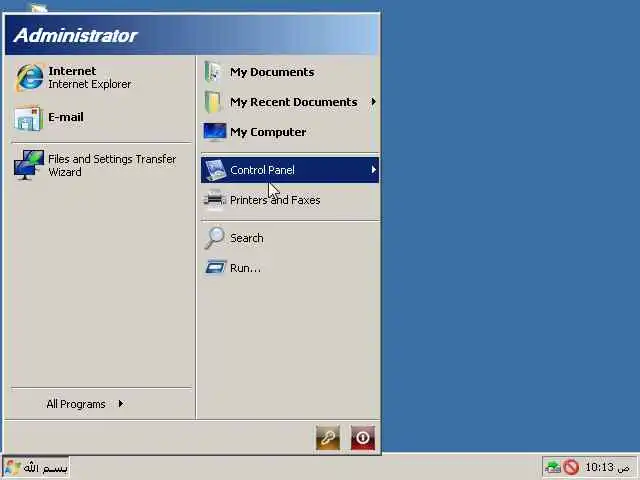This screenshot has width=640, height=480.
Task: Click the My Documents folder icon
Action: point(213,72)
